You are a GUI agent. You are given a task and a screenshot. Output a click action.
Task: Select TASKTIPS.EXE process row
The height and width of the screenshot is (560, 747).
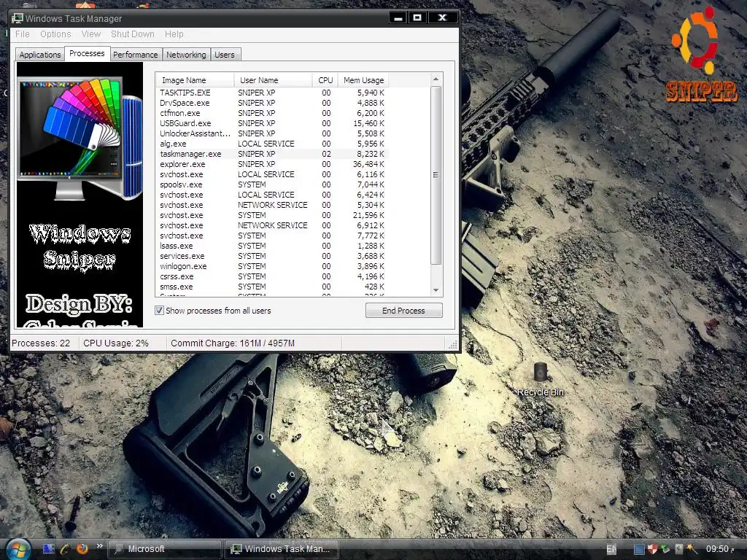click(x=272, y=93)
